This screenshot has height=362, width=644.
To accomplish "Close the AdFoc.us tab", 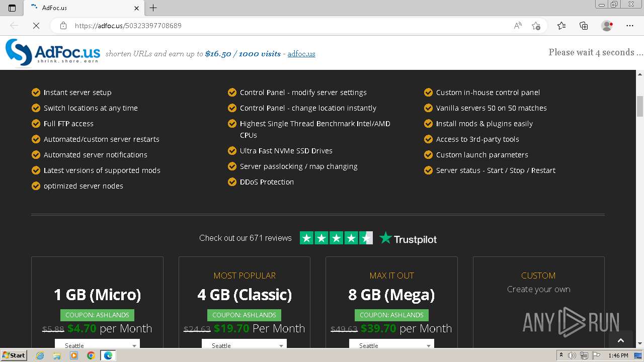I will point(136,8).
